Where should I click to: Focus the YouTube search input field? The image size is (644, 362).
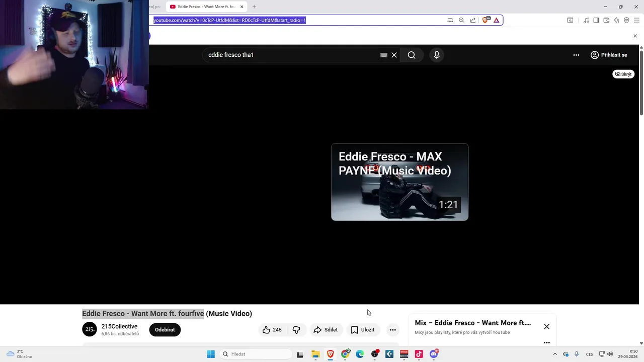click(292, 55)
